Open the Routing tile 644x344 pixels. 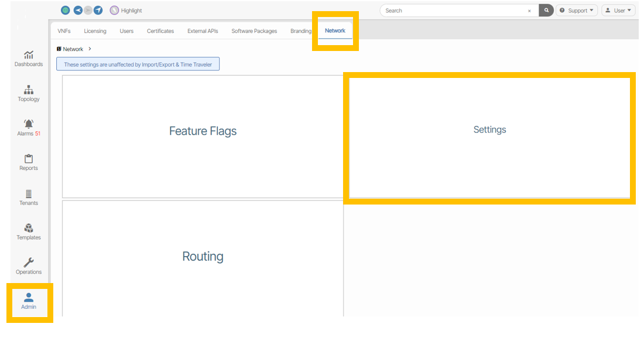[203, 257]
